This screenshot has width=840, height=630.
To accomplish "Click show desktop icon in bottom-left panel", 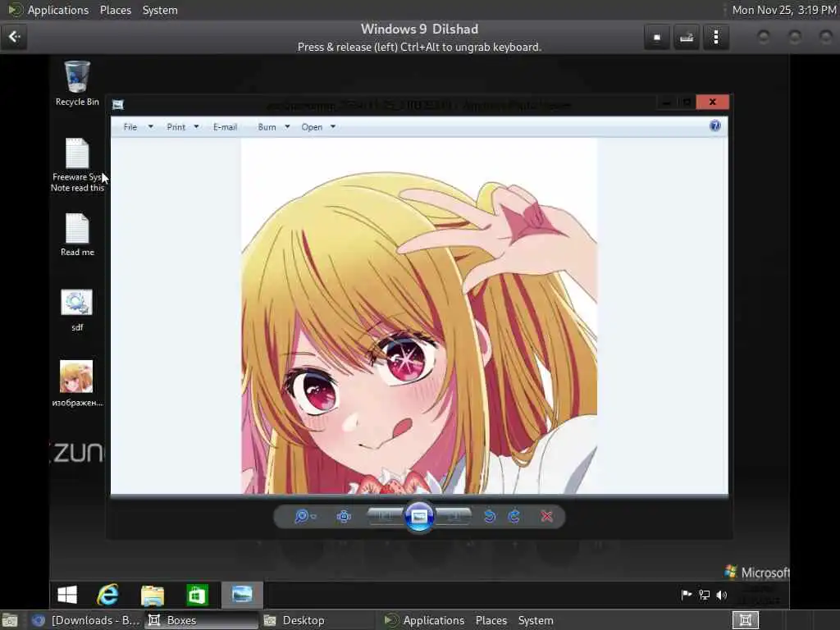I will click(x=10, y=620).
